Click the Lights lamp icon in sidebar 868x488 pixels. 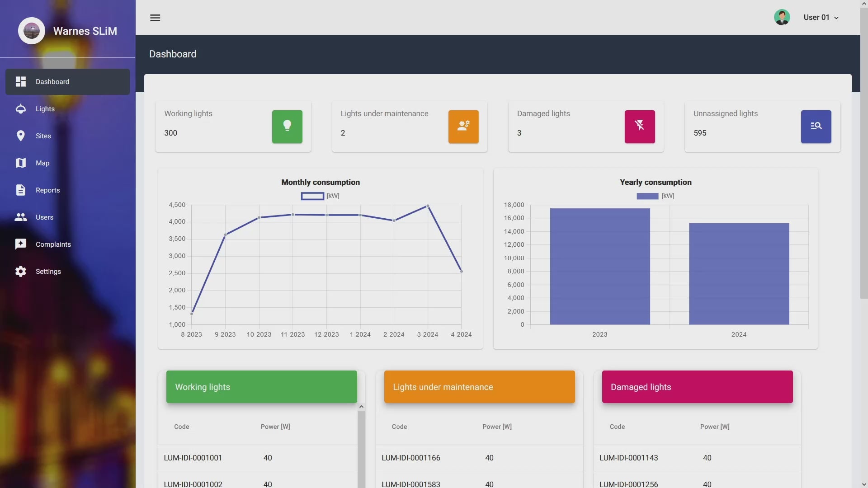(21, 108)
